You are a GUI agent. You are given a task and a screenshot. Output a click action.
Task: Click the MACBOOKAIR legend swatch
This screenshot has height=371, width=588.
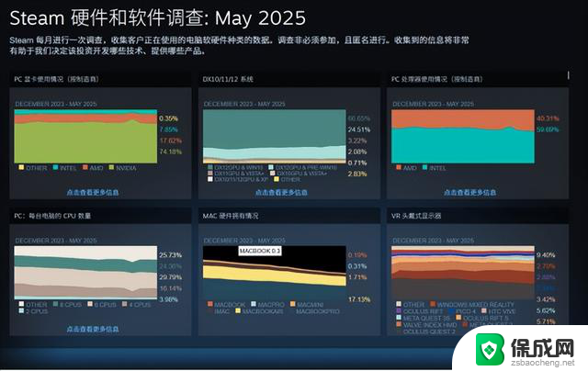238,310
